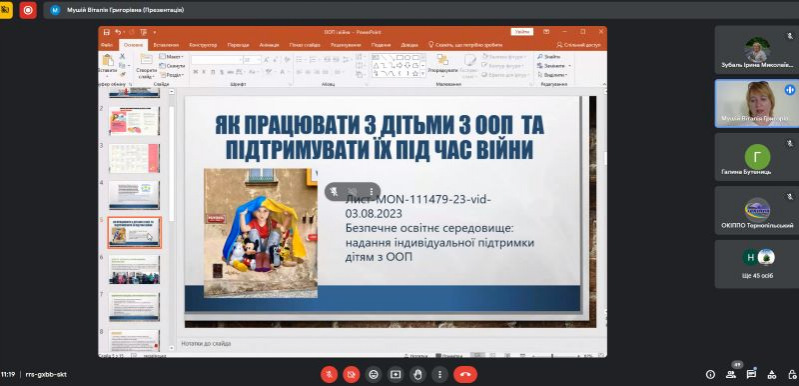Toggle closed captions button
Viewport: 799px width, 386px height.
[x=374, y=375]
